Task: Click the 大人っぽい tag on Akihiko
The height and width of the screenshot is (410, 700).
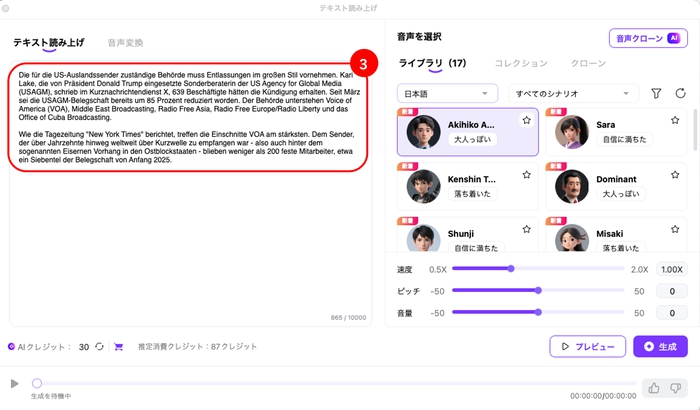Action: click(472, 139)
